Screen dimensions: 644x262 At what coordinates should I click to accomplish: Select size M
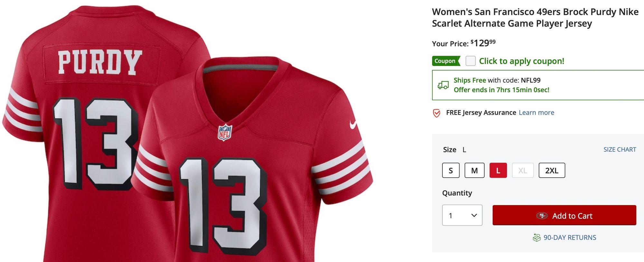point(474,171)
